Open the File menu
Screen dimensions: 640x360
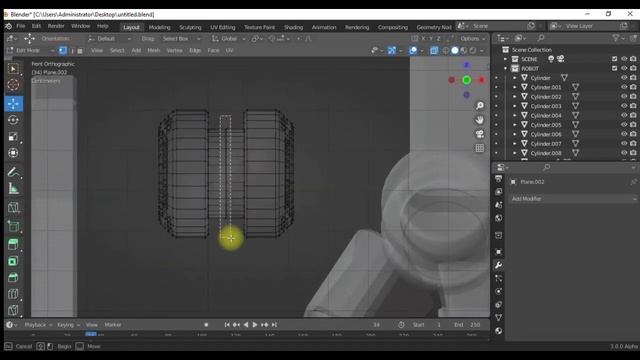(21, 26)
